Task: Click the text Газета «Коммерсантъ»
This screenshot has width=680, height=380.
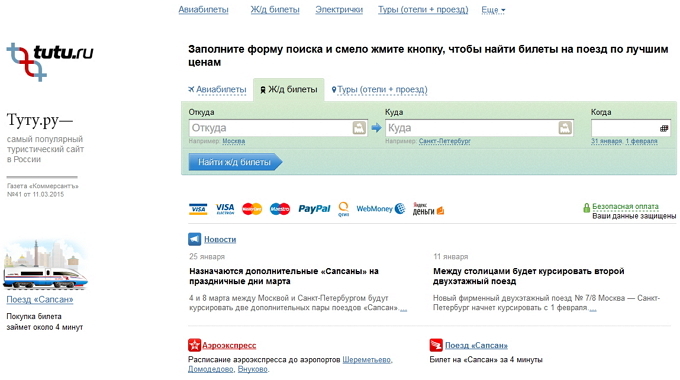Action: pyautogui.click(x=42, y=186)
